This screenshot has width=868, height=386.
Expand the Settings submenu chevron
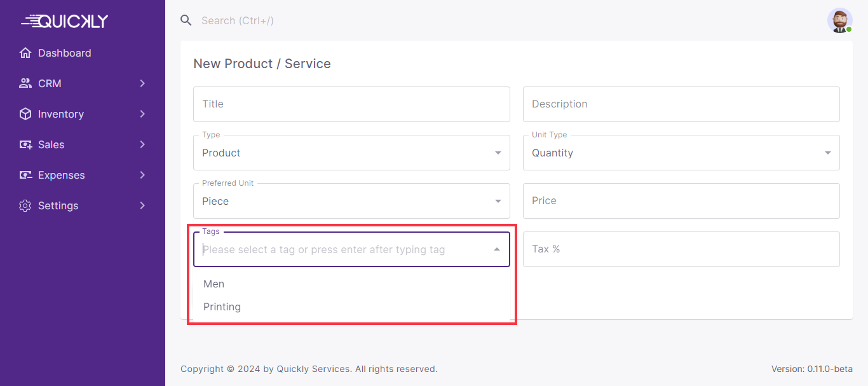142,205
